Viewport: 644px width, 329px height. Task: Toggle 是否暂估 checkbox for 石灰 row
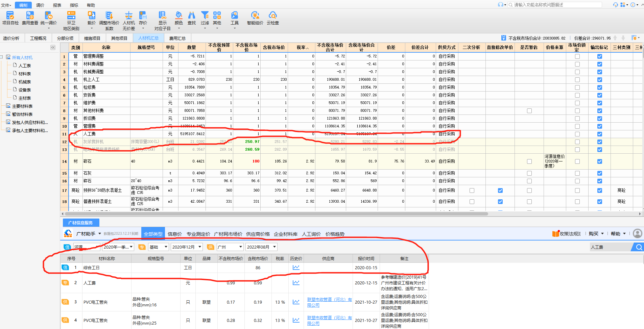pos(529,173)
